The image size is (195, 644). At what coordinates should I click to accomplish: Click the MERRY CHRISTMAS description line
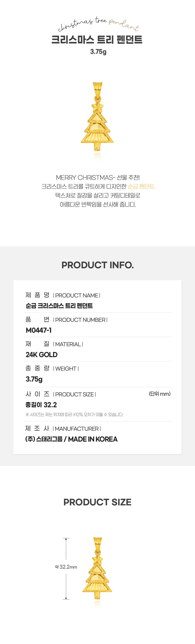(x=98, y=178)
